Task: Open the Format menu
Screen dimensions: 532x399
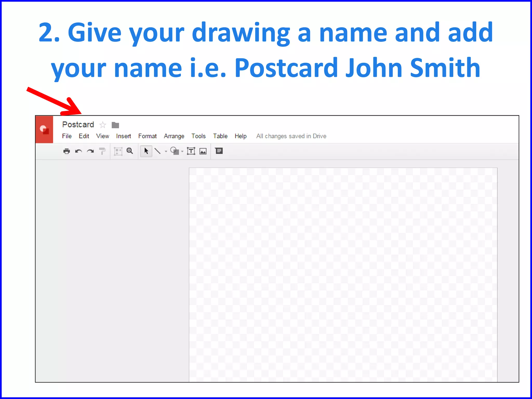Action: 147,136
